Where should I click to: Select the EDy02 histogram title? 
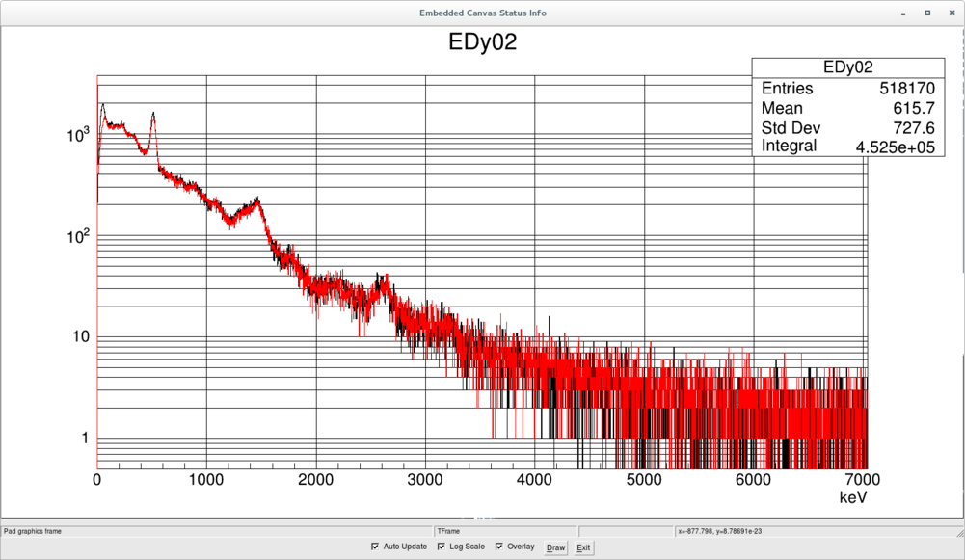click(482, 41)
